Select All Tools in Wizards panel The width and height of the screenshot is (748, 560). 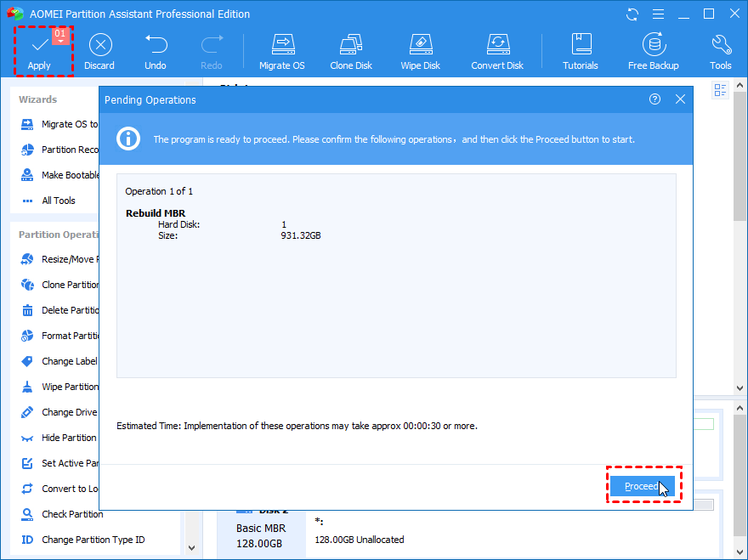(58, 201)
